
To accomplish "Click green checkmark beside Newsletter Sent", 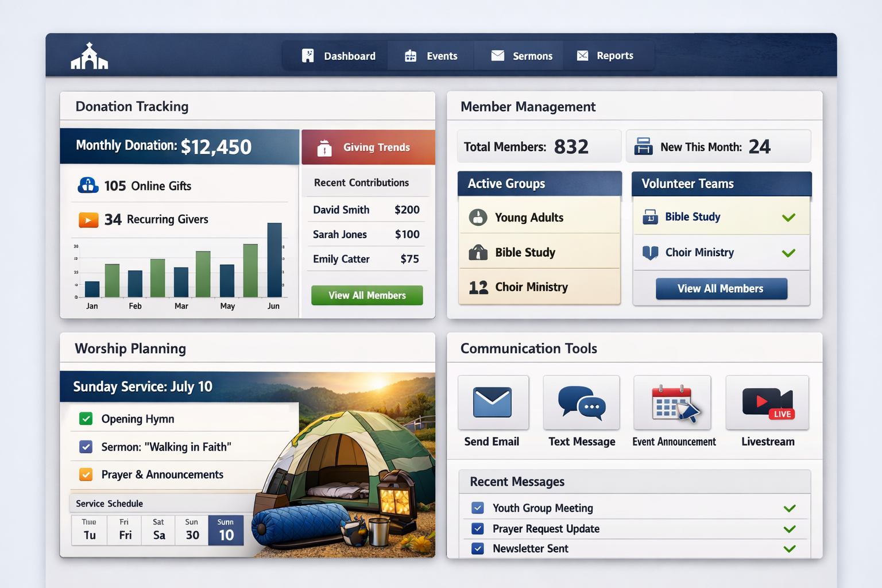I will [x=790, y=548].
